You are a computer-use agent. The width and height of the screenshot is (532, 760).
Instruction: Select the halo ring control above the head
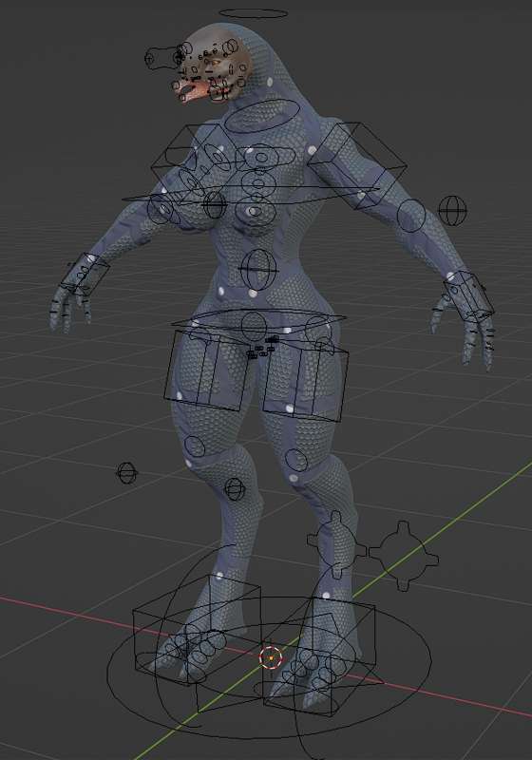click(x=254, y=13)
